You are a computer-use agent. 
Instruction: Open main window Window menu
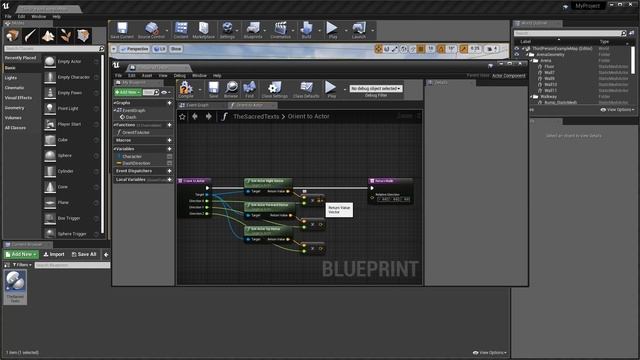[39, 17]
